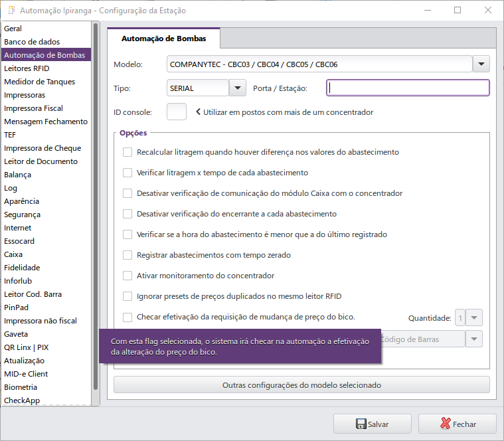The height and width of the screenshot is (441, 504).
Task: Click the Salvar button
Action: pos(373,424)
